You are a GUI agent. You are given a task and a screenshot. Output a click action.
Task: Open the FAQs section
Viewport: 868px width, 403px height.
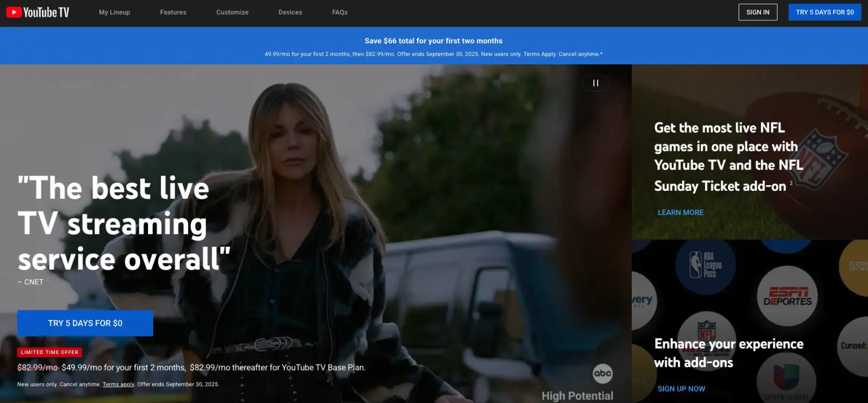coord(340,12)
